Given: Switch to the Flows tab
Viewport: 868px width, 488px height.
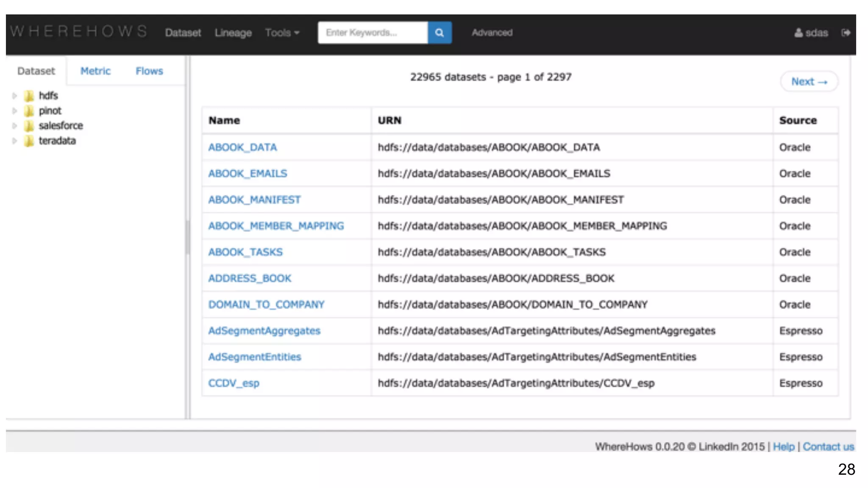Looking at the screenshot, I should pyautogui.click(x=149, y=71).
